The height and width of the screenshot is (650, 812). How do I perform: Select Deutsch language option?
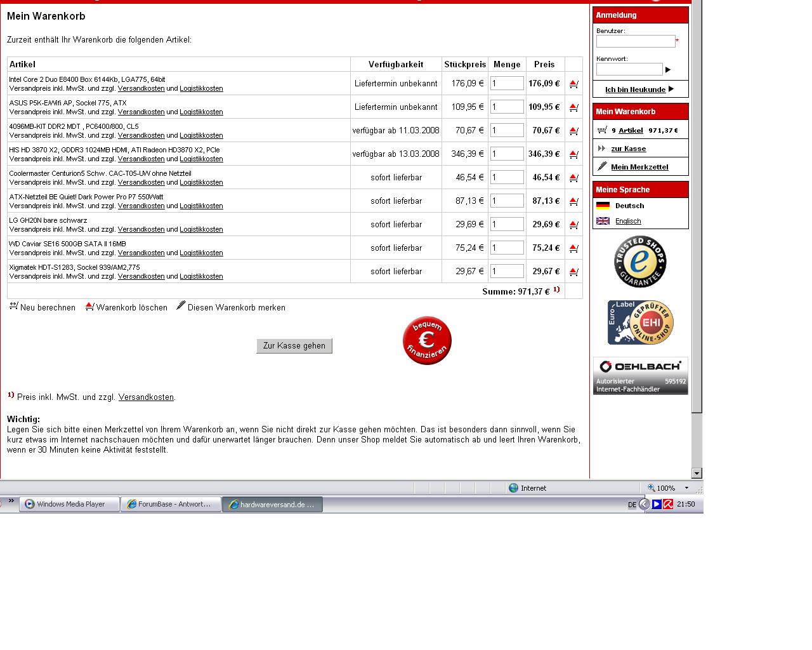(x=629, y=206)
